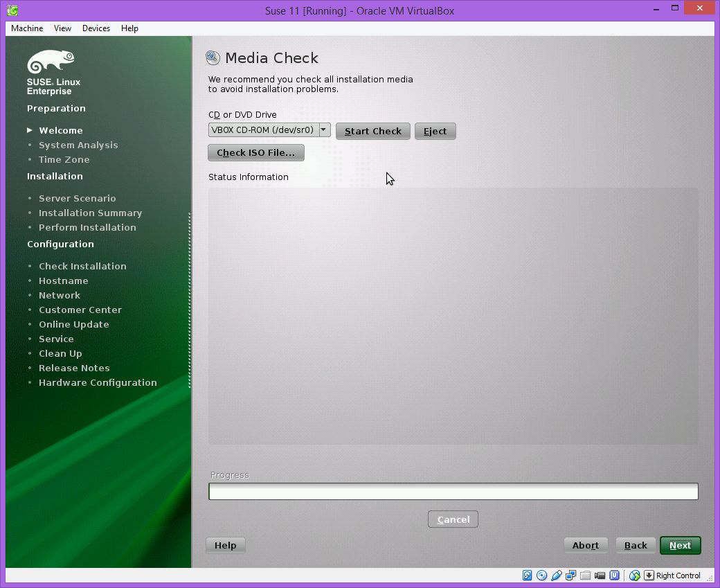Image resolution: width=720 pixels, height=588 pixels.
Task: Proceed with the Next button
Action: tap(680, 545)
